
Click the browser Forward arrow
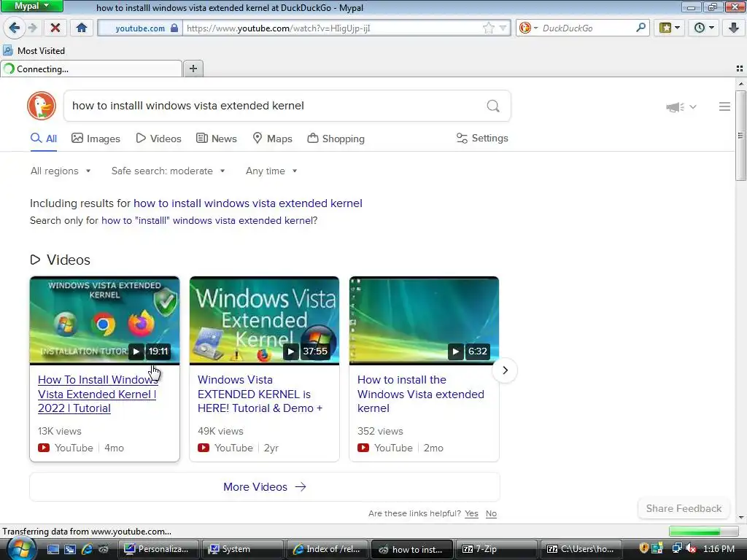coord(32,28)
